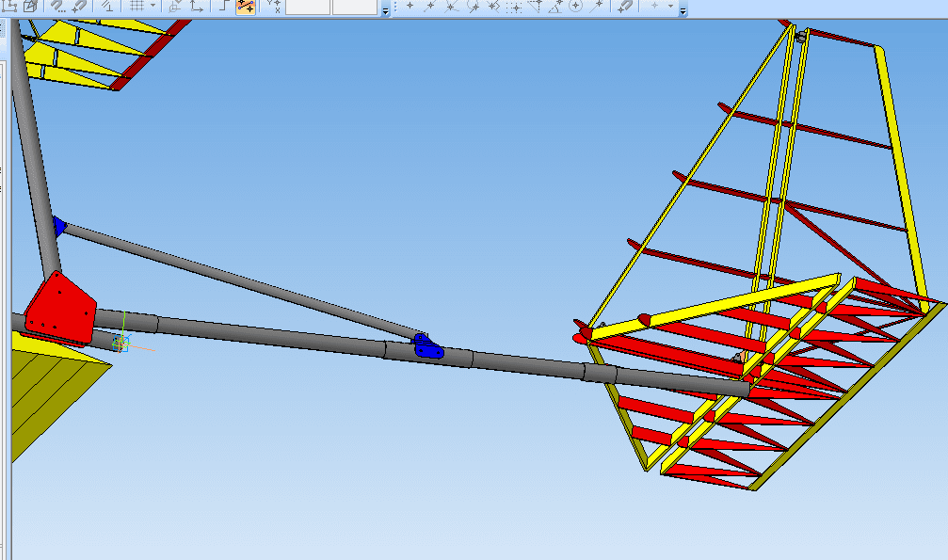948x560 pixels.
Task: Select the local coordinate system icon
Action: [x=198, y=6]
